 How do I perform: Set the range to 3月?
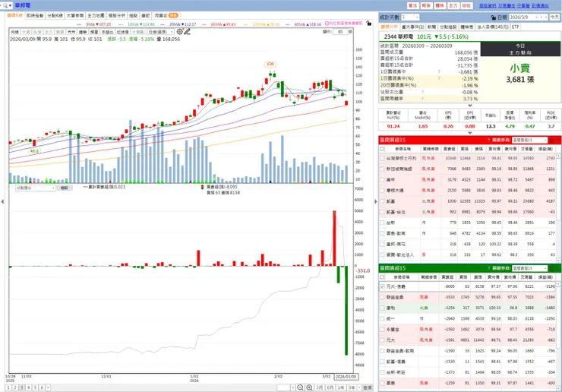click(x=319, y=387)
